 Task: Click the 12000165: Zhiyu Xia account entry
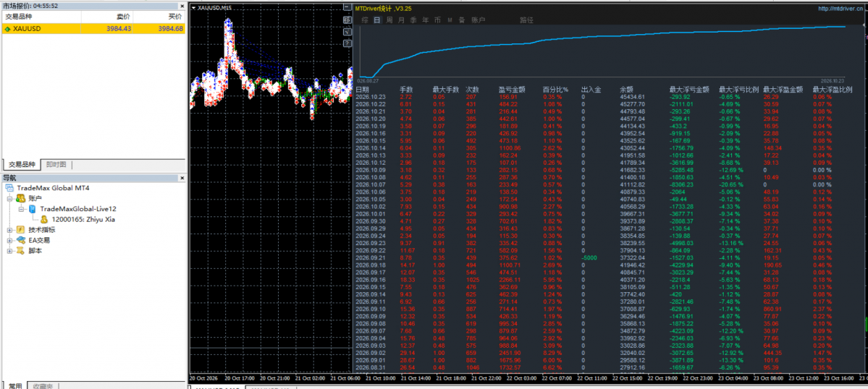pyautogui.click(x=83, y=219)
